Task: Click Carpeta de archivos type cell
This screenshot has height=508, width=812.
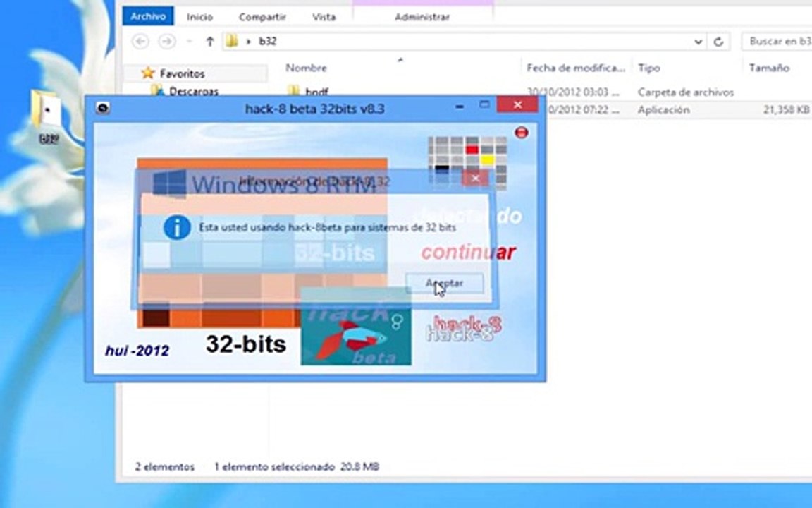Action: (686, 92)
